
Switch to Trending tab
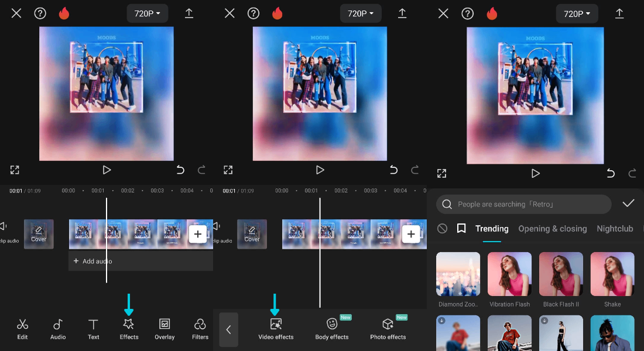[x=492, y=229]
